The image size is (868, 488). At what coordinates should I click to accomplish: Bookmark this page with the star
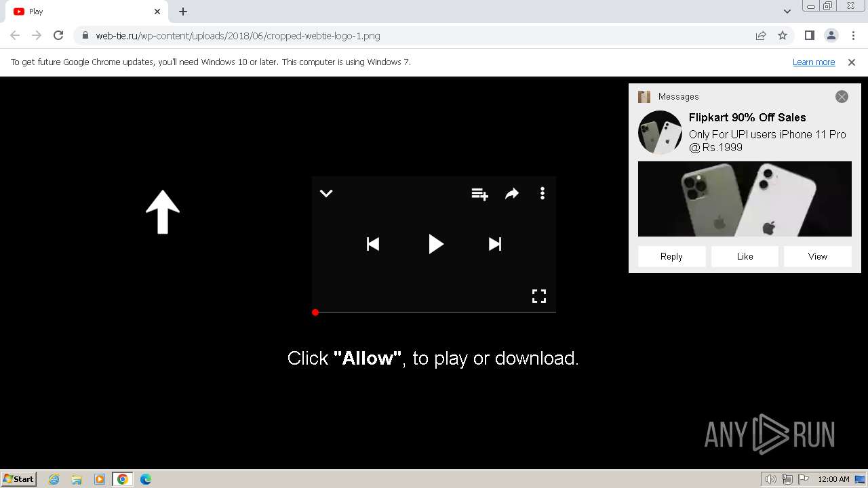tap(783, 35)
